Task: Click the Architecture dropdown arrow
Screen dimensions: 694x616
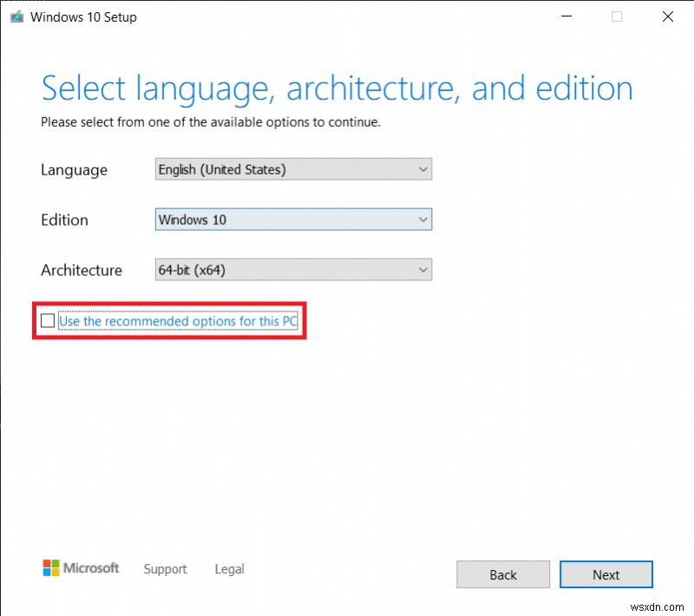Action: (422, 270)
